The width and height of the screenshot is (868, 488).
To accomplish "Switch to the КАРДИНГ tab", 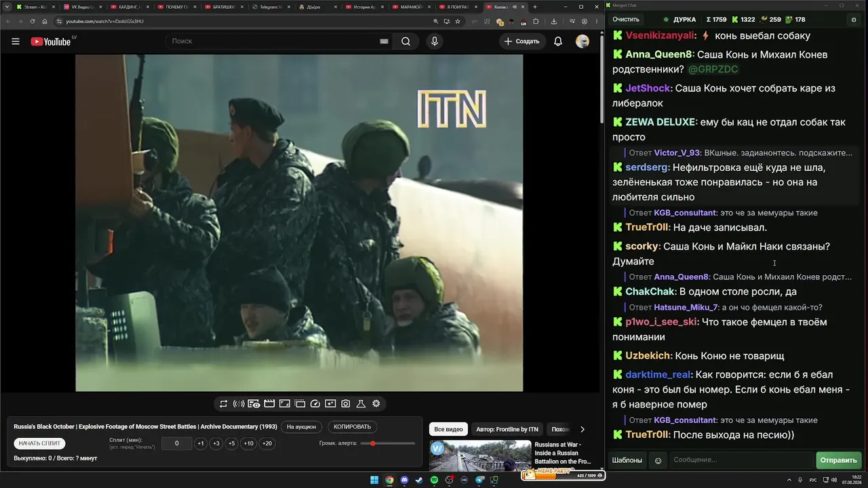I will (130, 7).
